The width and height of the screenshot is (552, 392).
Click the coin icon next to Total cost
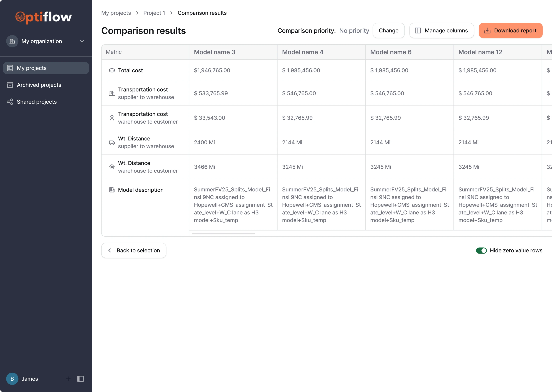(112, 70)
